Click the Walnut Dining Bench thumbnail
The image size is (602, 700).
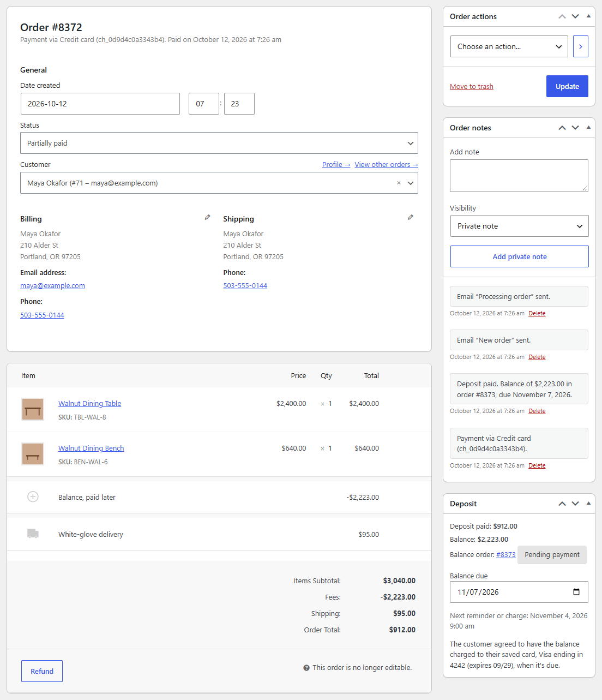[x=33, y=454]
